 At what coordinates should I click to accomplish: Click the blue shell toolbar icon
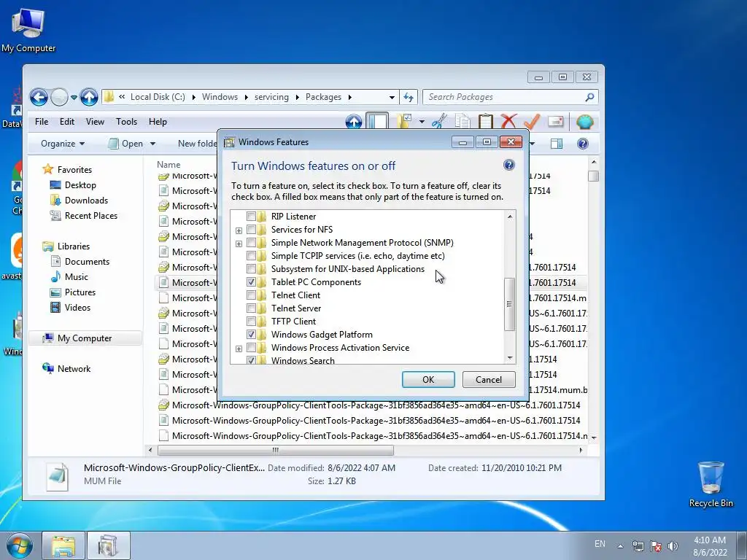click(584, 122)
